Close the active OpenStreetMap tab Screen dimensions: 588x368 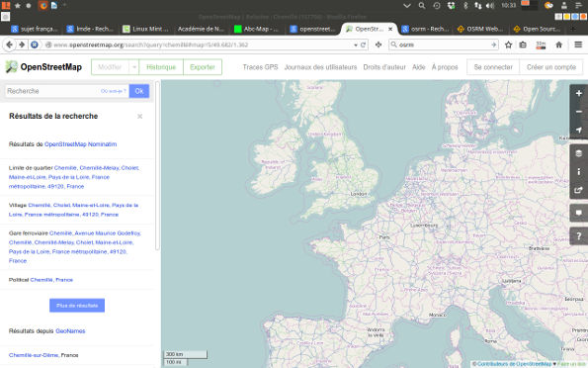pyautogui.click(x=390, y=29)
